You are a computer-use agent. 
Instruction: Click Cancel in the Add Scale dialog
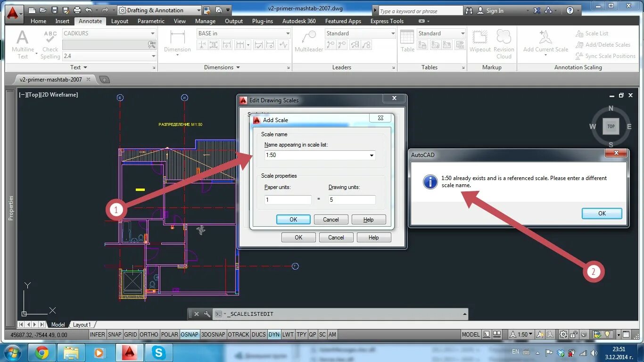(331, 220)
